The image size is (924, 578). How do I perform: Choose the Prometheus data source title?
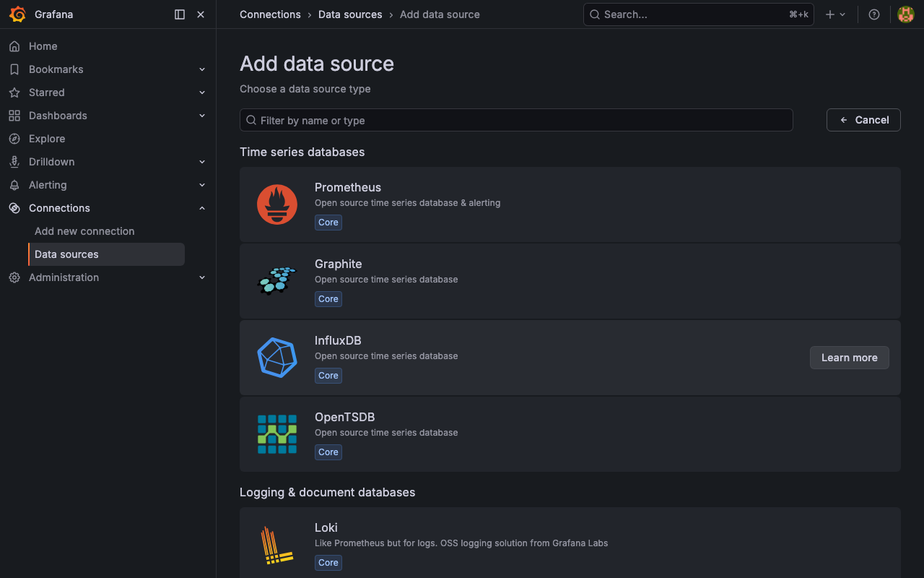click(348, 187)
